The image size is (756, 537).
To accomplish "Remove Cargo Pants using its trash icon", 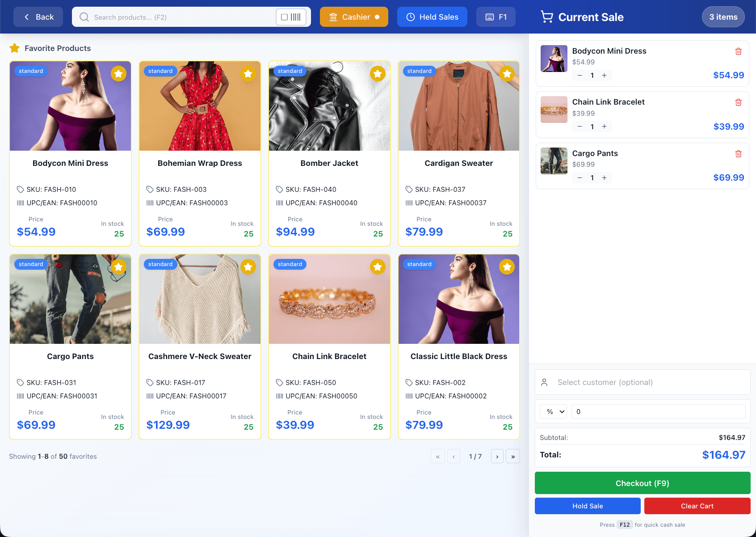I will pyautogui.click(x=739, y=153).
